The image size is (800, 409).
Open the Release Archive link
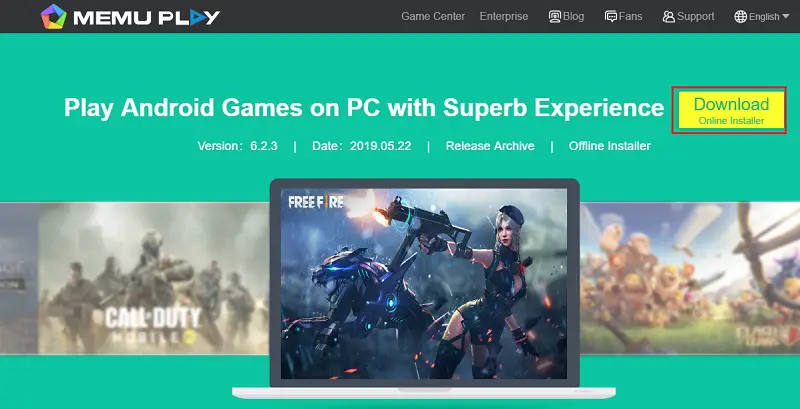[490, 146]
